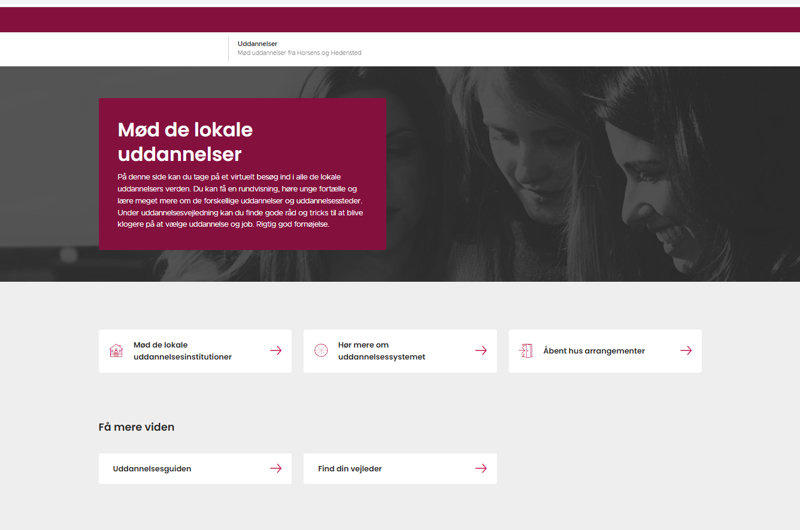Viewport: 800px width, 530px height.
Task: Click header subtitle about Horsens og Hedensted
Action: point(299,53)
